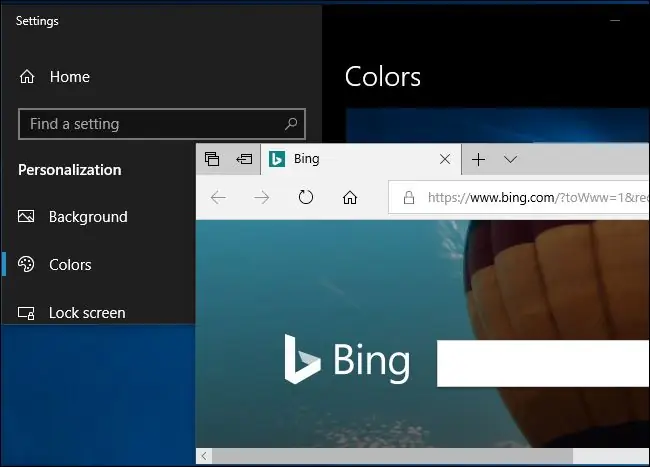Click the Background picture icon
Viewport: 650px width, 467px height.
point(26,216)
